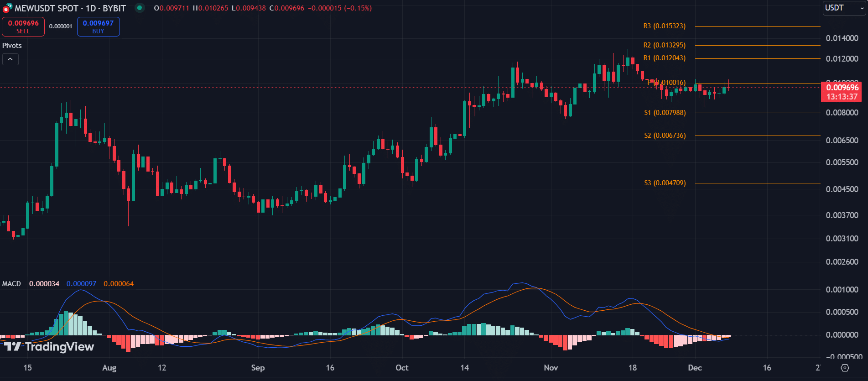Click the change value −0.000015 (−0.15%)
This screenshot has width=868, height=381.
(x=340, y=8)
